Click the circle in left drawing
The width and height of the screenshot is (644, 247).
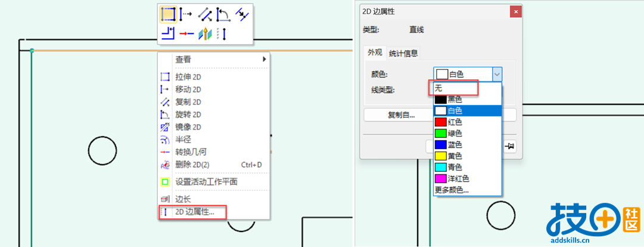[102, 151]
